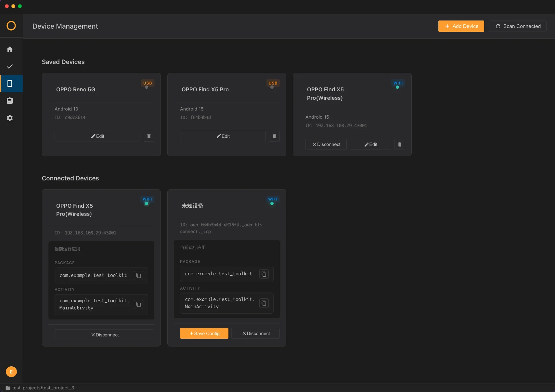Open the user avatar E at bottom left
The width and height of the screenshot is (555, 392).
point(11,372)
